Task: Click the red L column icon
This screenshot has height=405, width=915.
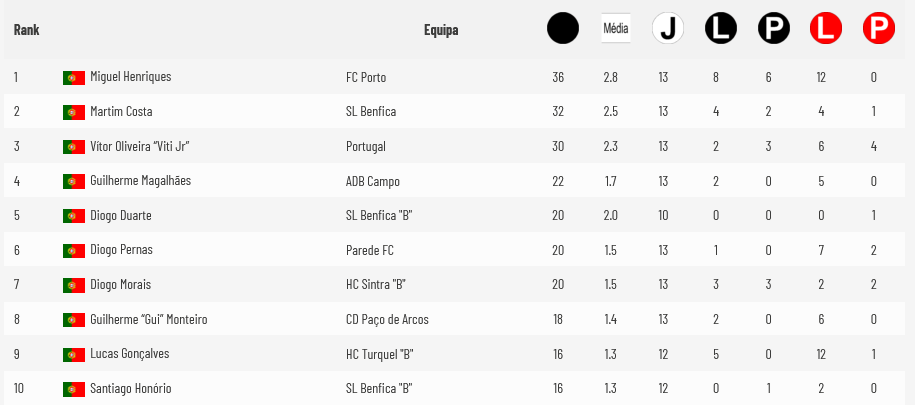Action: 826,28
